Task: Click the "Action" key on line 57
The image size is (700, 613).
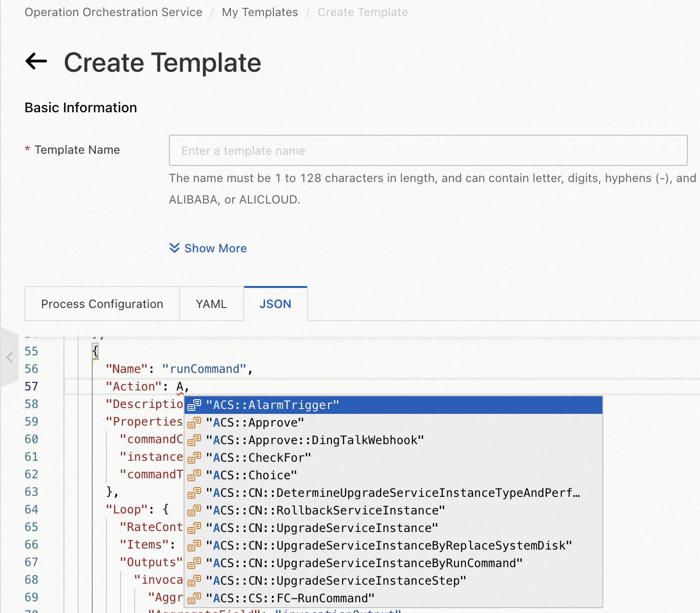Action: (x=134, y=387)
